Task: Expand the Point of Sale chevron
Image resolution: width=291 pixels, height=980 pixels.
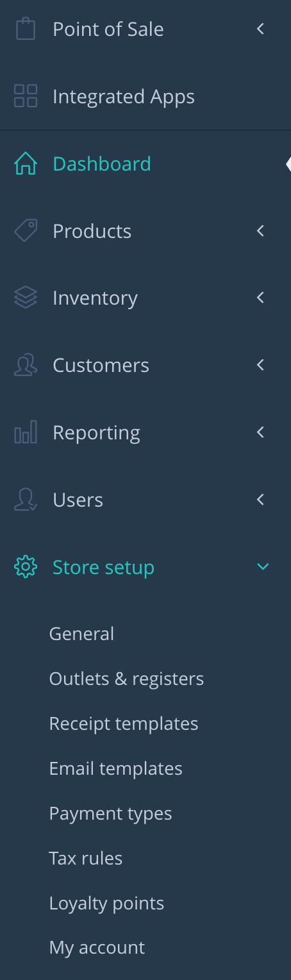Action: pos(260,29)
